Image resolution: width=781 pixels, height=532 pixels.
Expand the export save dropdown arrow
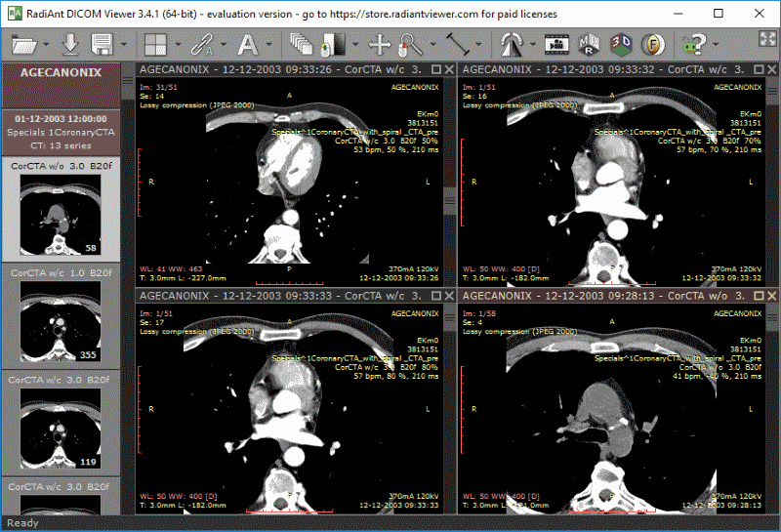[x=124, y=44]
